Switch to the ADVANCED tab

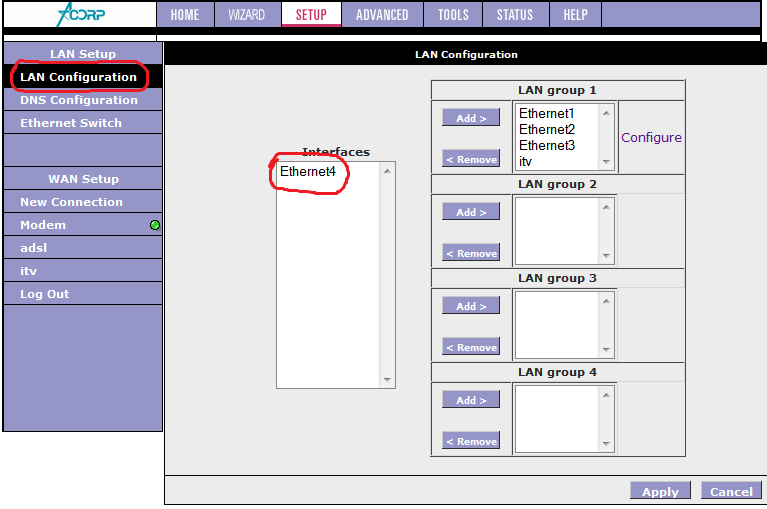pyautogui.click(x=382, y=15)
